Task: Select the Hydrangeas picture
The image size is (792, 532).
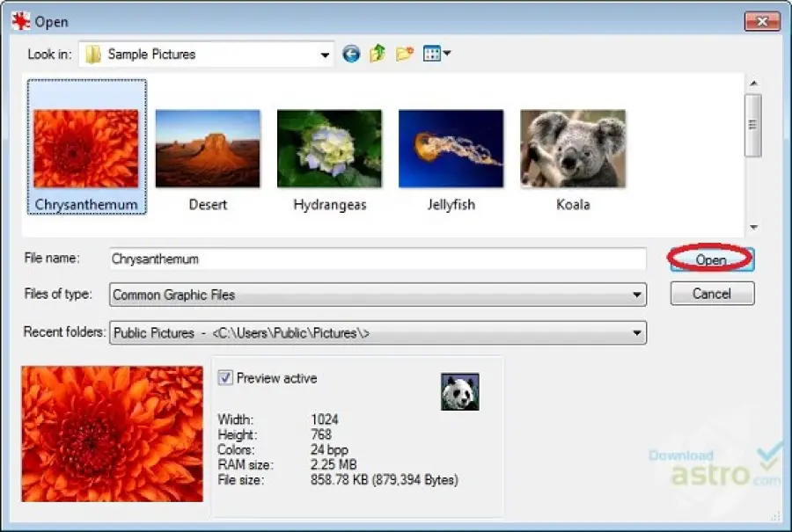Action: click(x=329, y=148)
